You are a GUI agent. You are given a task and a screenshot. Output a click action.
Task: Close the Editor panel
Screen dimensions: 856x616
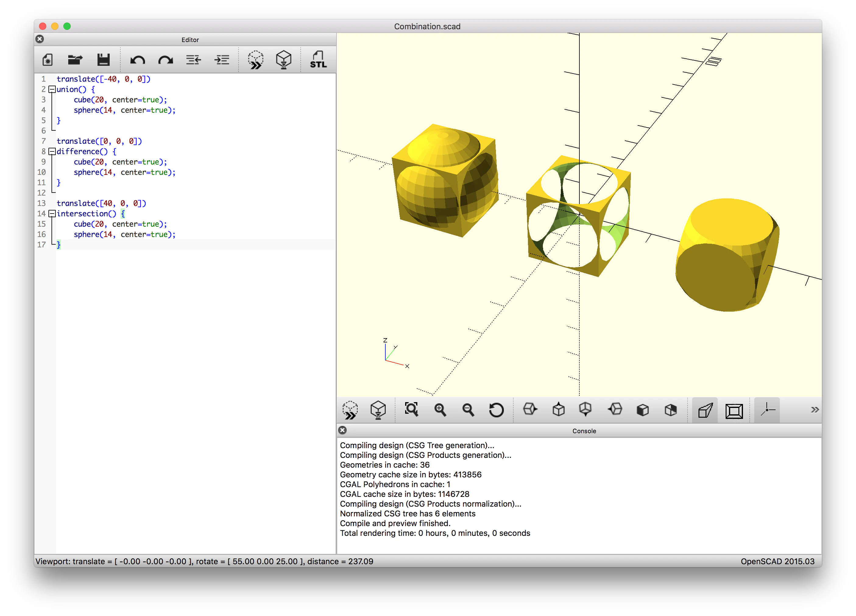pos(40,39)
